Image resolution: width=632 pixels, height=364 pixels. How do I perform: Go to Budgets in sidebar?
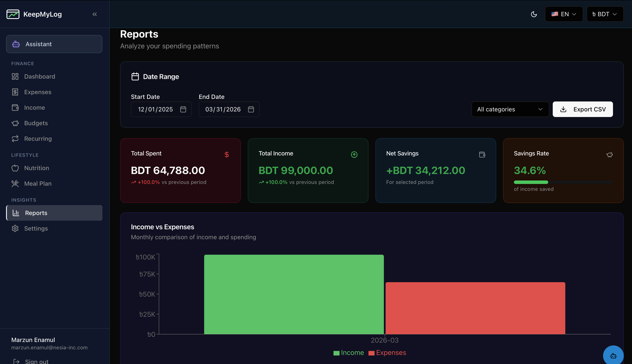tap(36, 123)
